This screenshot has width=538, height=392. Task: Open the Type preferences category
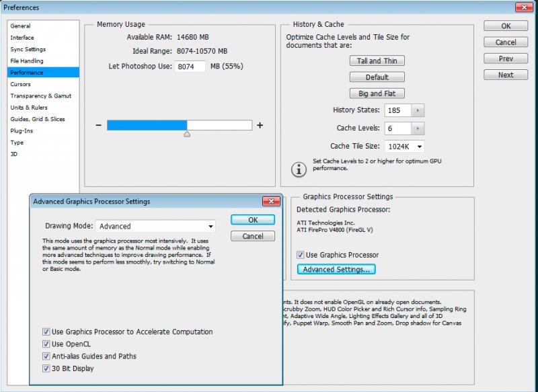click(x=43, y=143)
